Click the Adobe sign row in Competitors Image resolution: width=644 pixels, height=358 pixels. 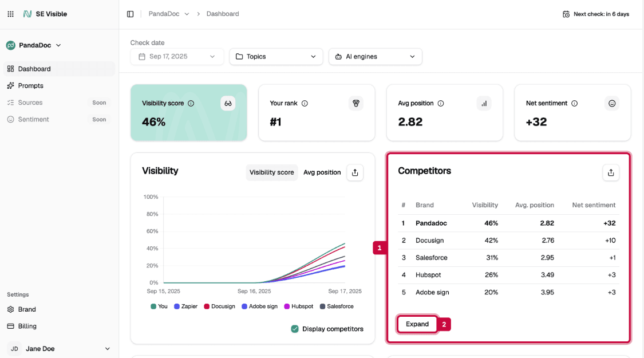508,292
